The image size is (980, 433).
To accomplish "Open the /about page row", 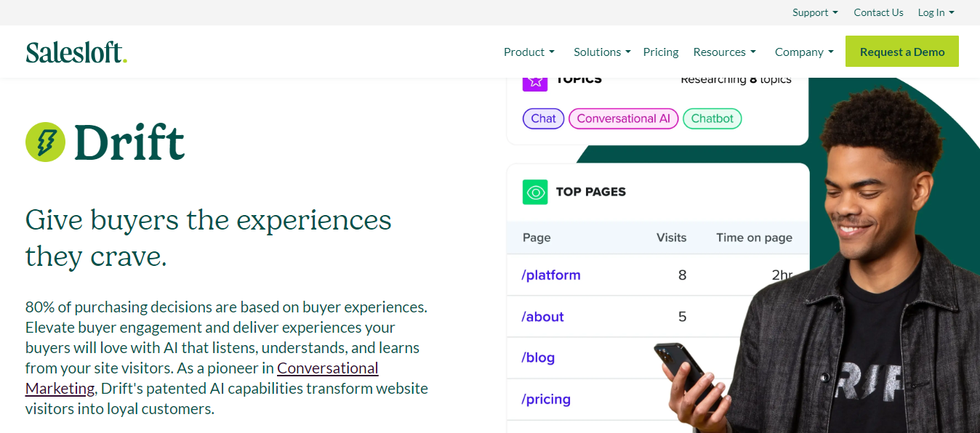I will click(x=542, y=317).
